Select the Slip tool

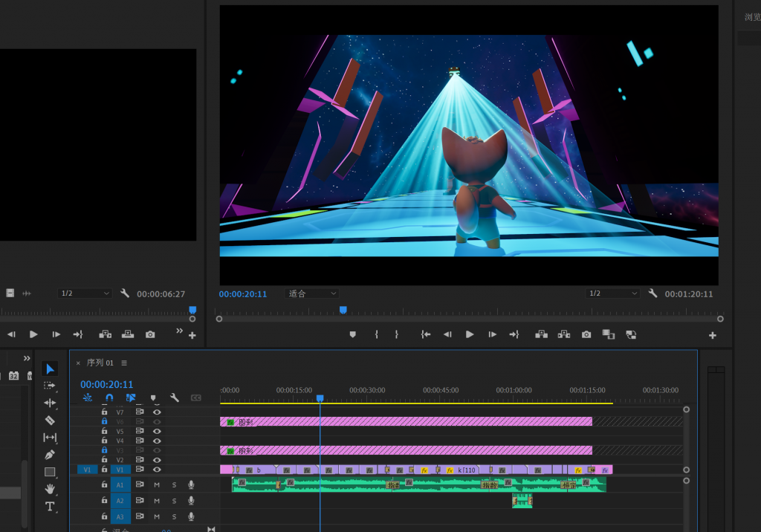tap(50, 438)
